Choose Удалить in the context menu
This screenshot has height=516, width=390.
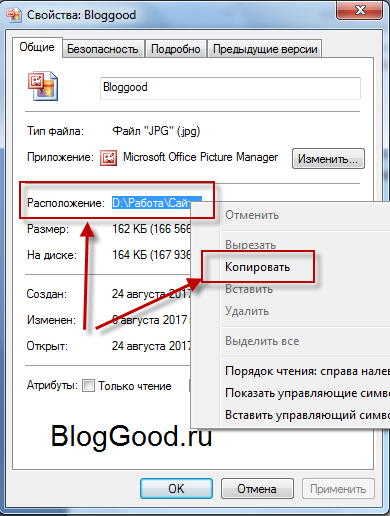(x=247, y=311)
